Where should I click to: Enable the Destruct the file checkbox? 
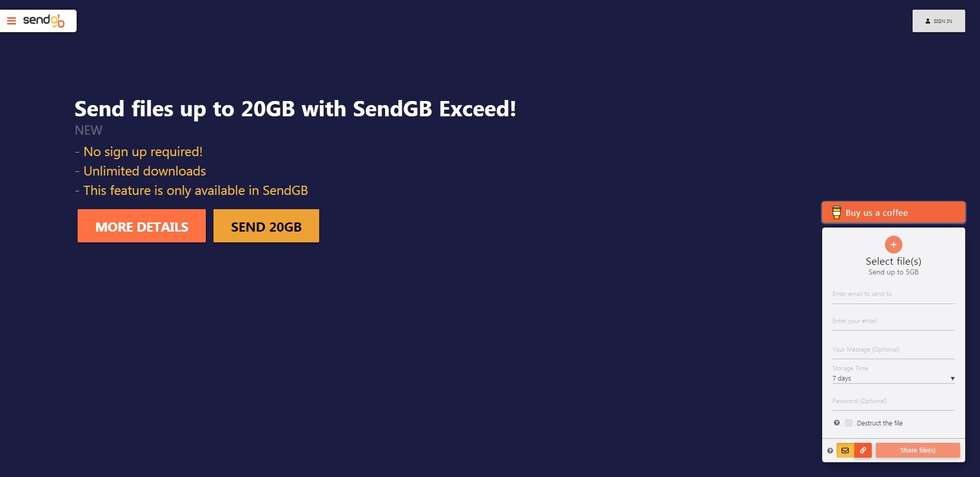click(849, 423)
